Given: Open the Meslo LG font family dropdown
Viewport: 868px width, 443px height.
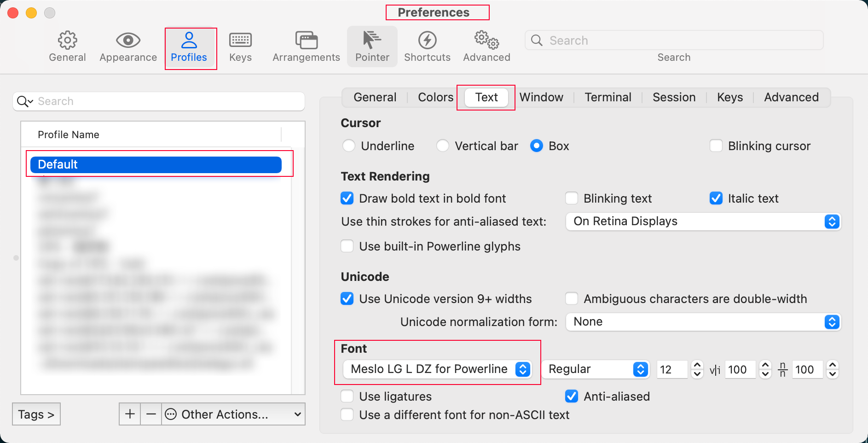Looking at the screenshot, I should [x=437, y=369].
